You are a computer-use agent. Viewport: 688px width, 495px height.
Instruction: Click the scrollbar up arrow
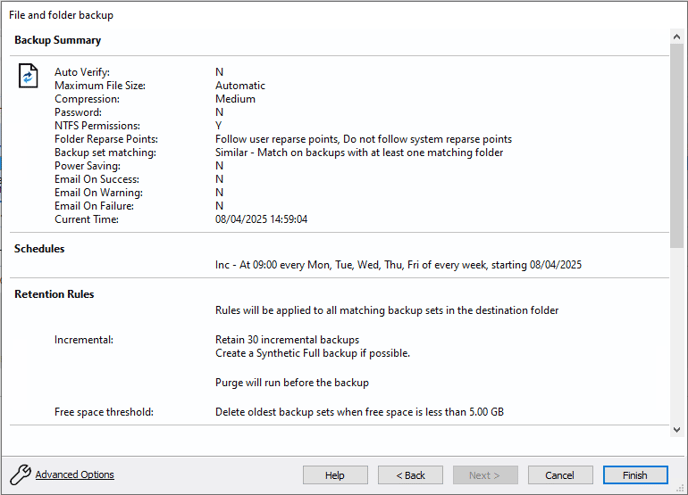(676, 37)
